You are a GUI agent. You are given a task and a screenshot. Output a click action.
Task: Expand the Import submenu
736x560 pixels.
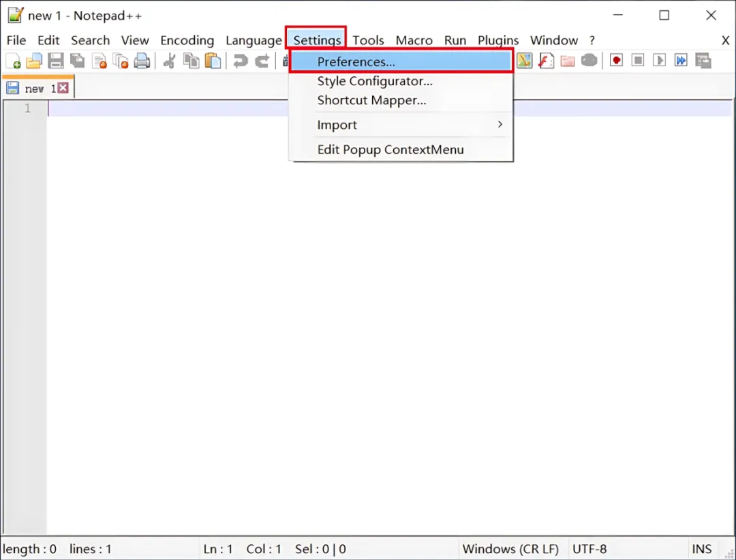pos(401,125)
